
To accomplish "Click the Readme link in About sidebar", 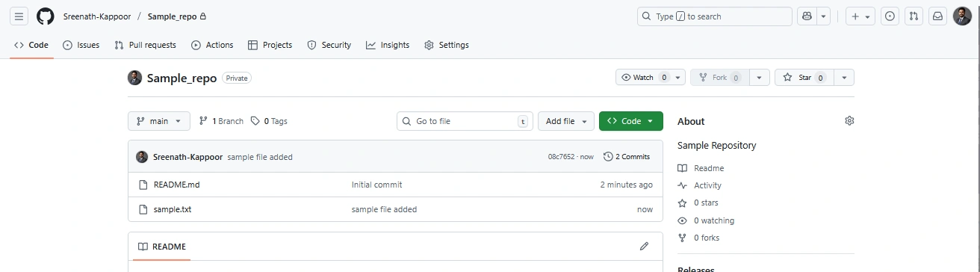I will pyautogui.click(x=701, y=168).
